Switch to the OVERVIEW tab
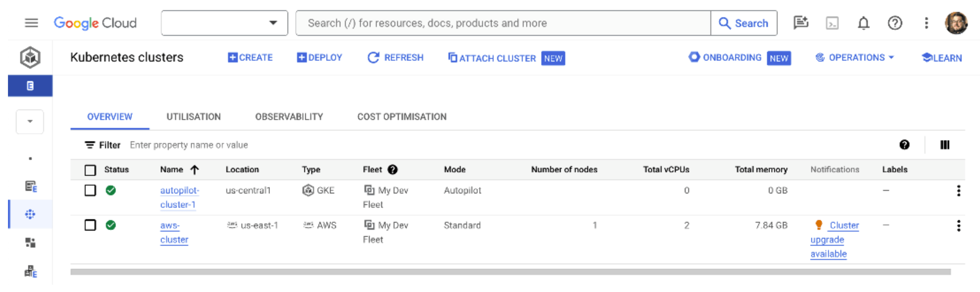The width and height of the screenshot is (980, 292). [110, 117]
